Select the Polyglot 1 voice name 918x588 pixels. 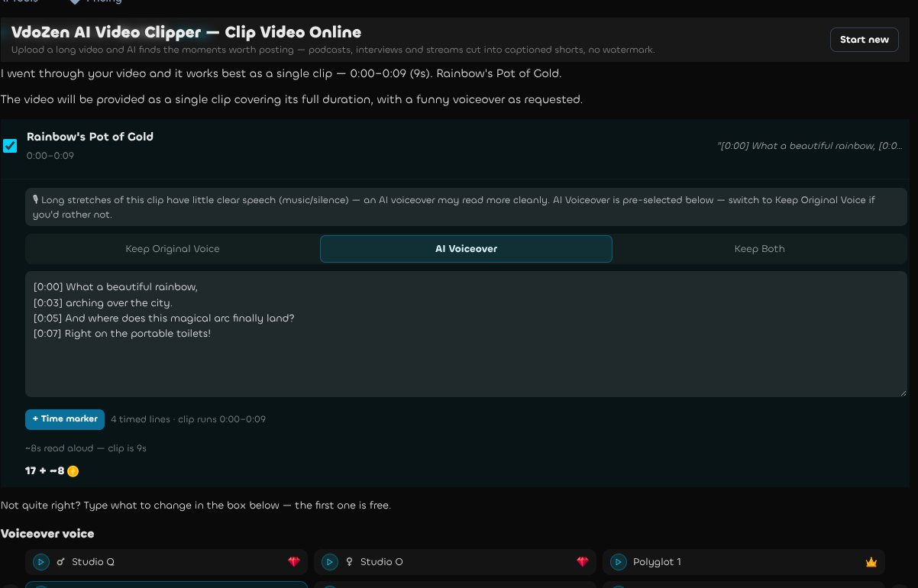click(657, 562)
